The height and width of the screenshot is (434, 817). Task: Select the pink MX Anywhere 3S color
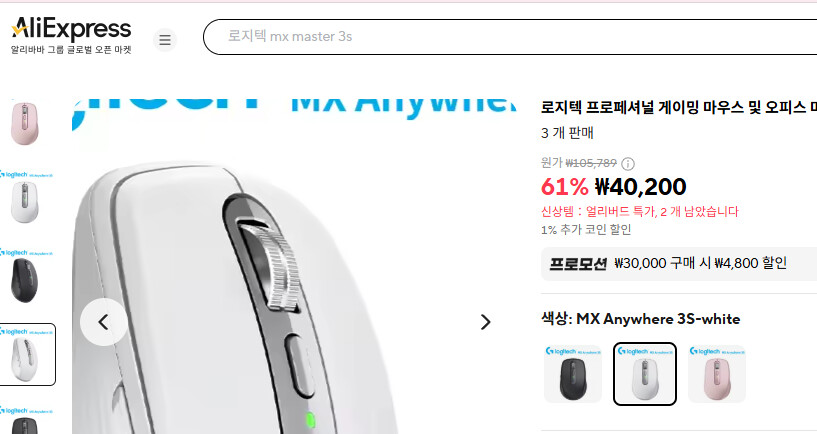point(716,374)
